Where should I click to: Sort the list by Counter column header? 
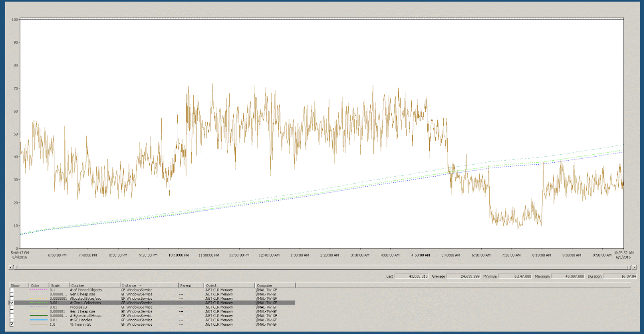point(95,285)
